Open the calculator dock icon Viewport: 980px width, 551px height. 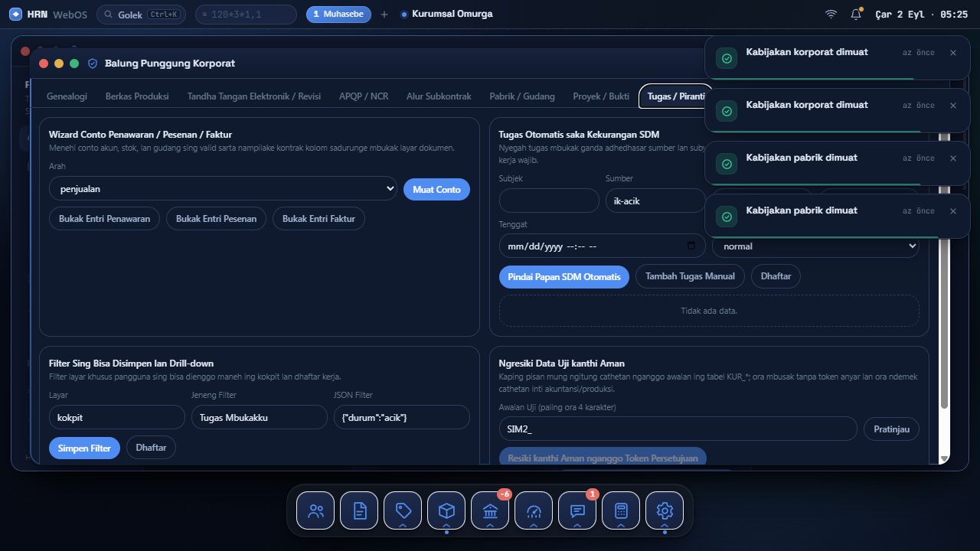point(621,510)
